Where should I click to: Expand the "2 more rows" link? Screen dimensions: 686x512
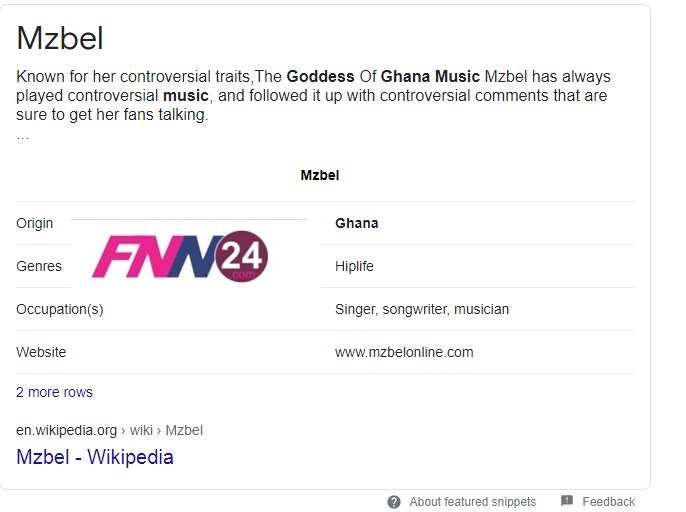pos(54,392)
